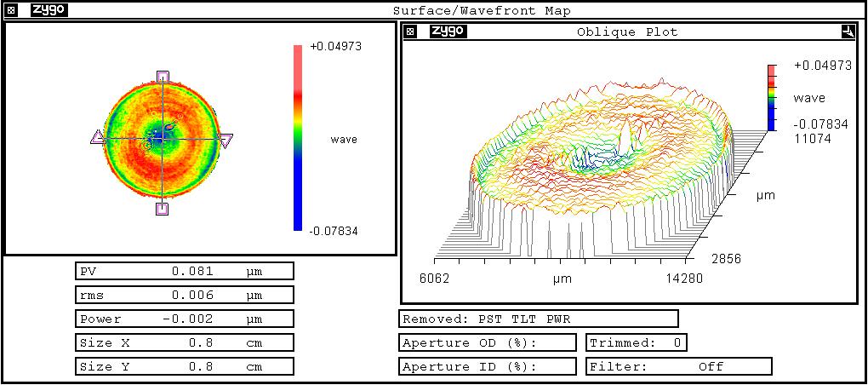Click the Aperture OD (%) field
The width and height of the screenshot is (868, 385).
(487, 342)
